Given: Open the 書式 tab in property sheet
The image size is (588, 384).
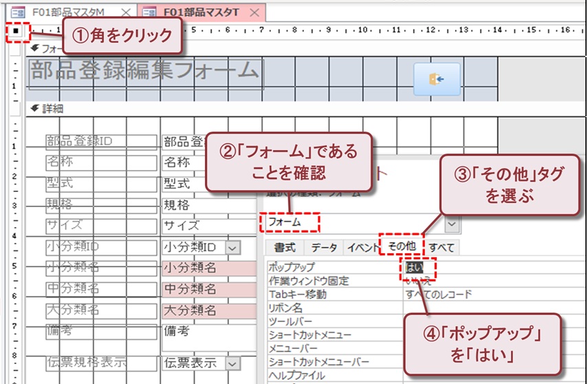Looking at the screenshot, I should click(284, 248).
